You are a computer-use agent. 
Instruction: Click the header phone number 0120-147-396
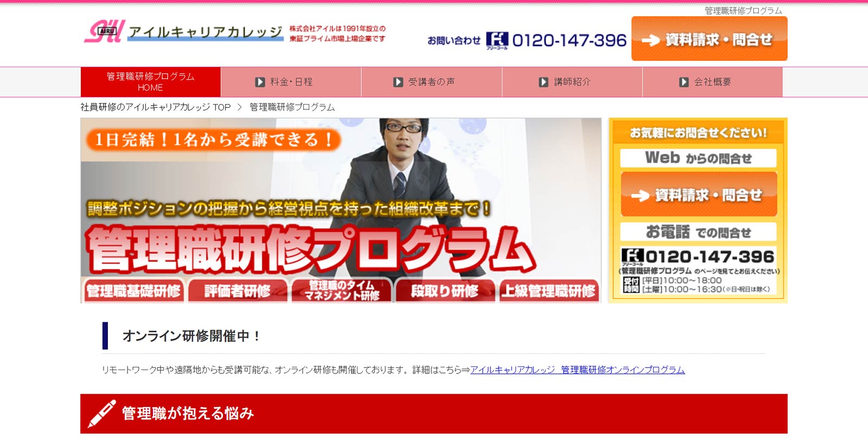[569, 40]
